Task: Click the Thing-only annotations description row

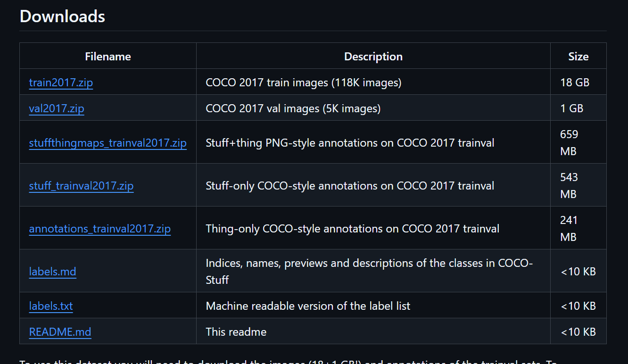Action: pyautogui.click(x=352, y=229)
